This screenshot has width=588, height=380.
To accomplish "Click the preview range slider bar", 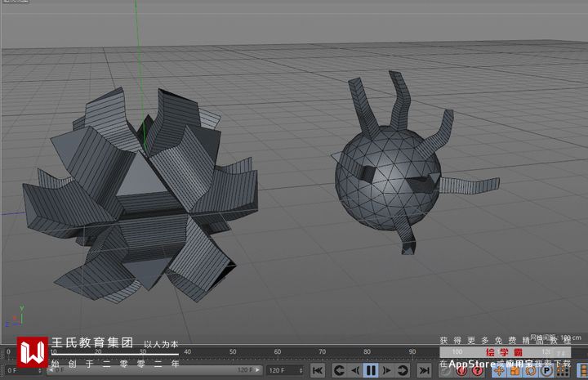I will (154, 370).
